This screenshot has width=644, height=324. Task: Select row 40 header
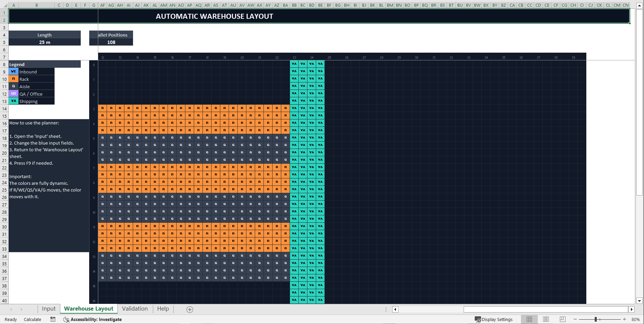tap(4, 300)
